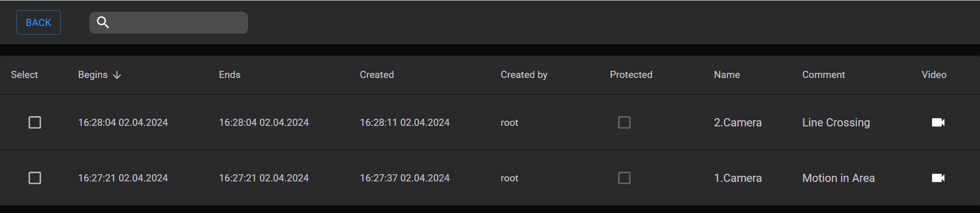Viewport: 980px width, 213px height.
Task: Sort by the Begins column header
Action: tap(93, 75)
